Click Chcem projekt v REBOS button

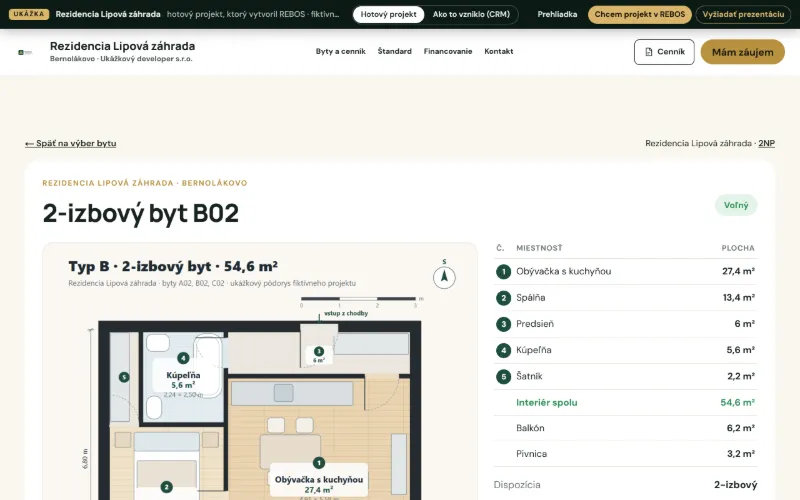(x=640, y=14)
